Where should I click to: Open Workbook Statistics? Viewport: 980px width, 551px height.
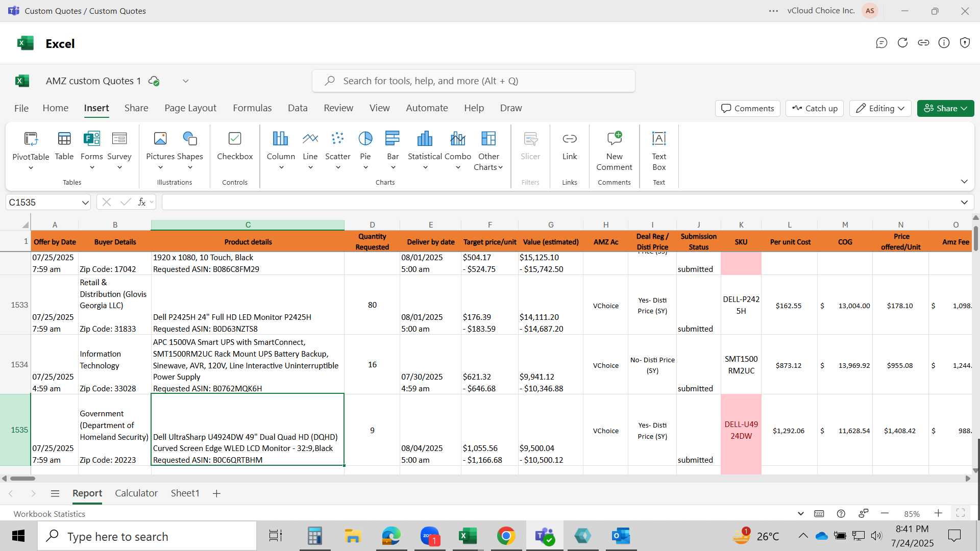tap(50, 514)
